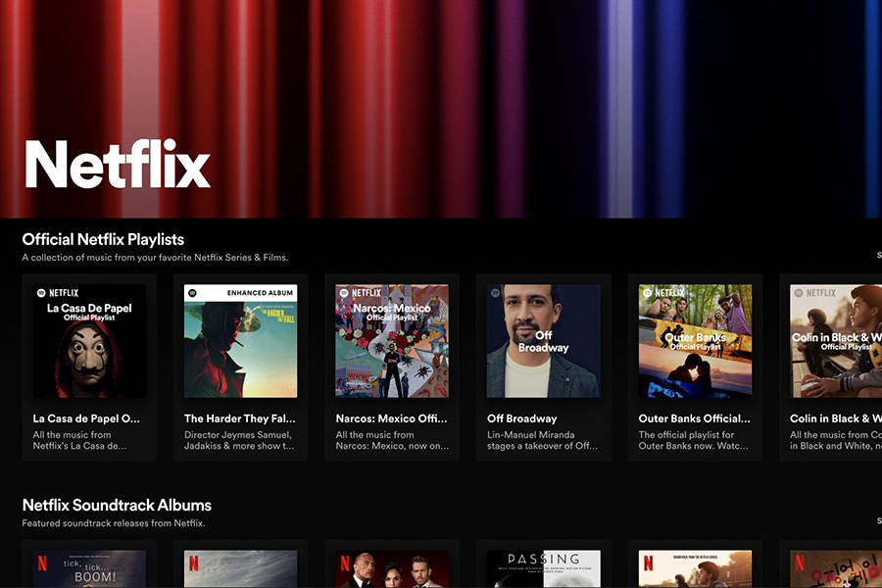This screenshot has width=882, height=588.
Task: Open the Outer Banks Official playlist title
Action: 694,418
